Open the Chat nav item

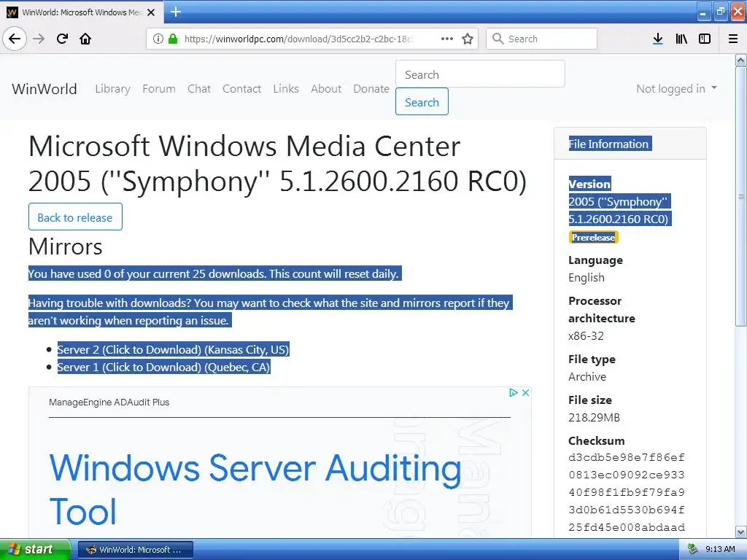198,88
